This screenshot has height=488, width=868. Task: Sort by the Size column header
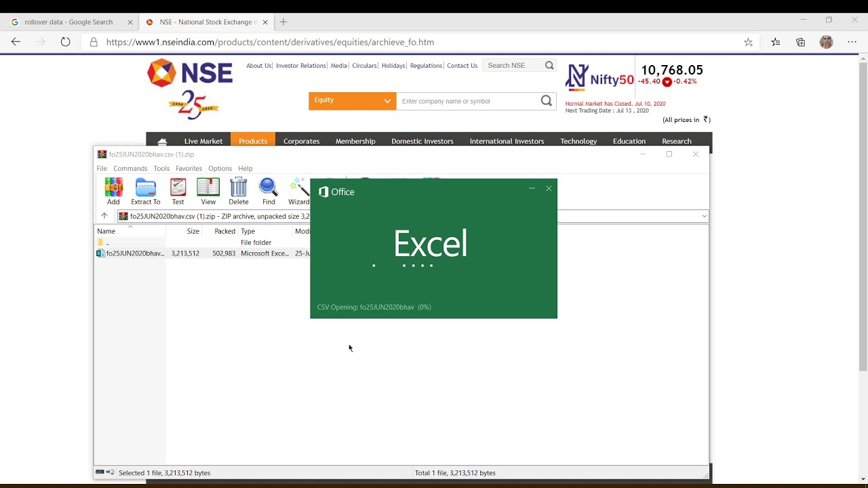coord(184,231)
